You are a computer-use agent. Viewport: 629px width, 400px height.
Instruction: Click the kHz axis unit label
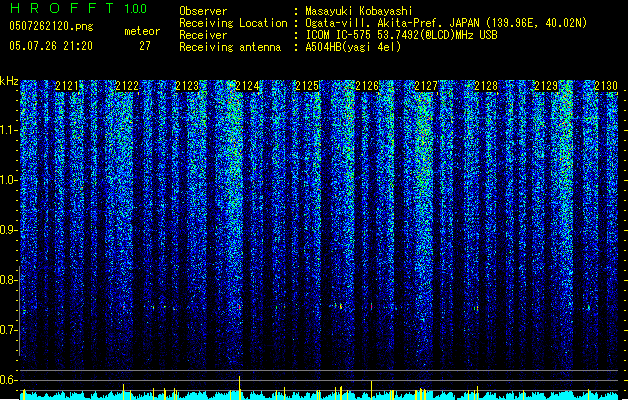point(9,81)
